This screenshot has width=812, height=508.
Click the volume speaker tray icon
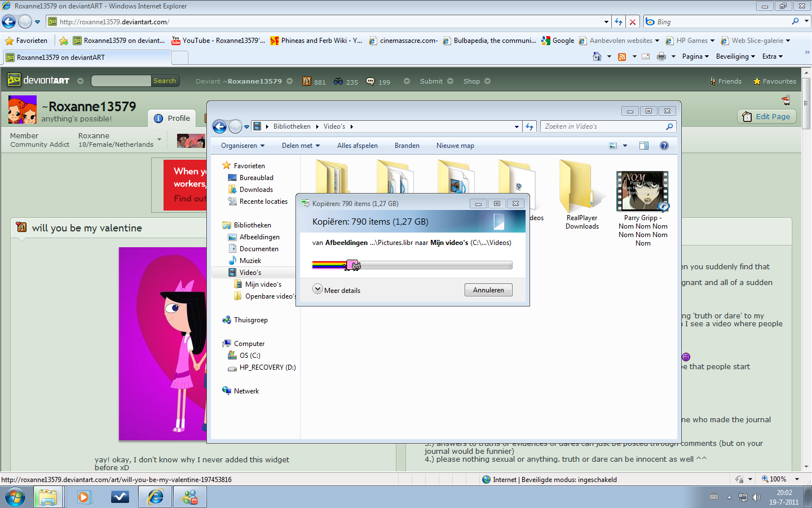point(756,497)
